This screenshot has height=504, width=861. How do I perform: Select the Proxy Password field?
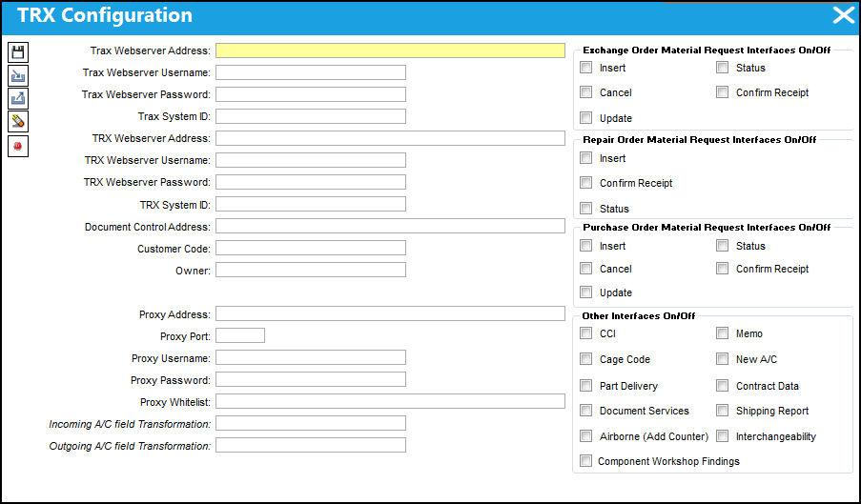pos(311,379)
